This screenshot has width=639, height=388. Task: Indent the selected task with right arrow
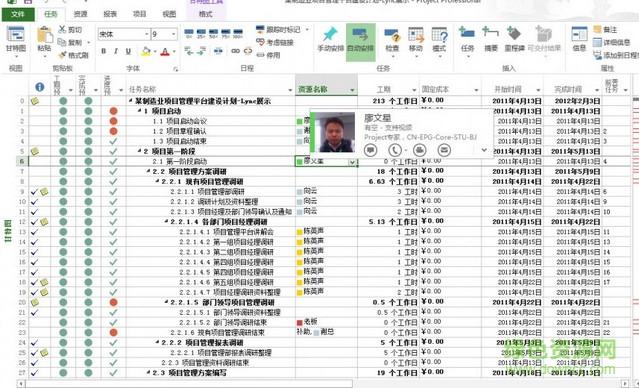(x=201, y=51)
